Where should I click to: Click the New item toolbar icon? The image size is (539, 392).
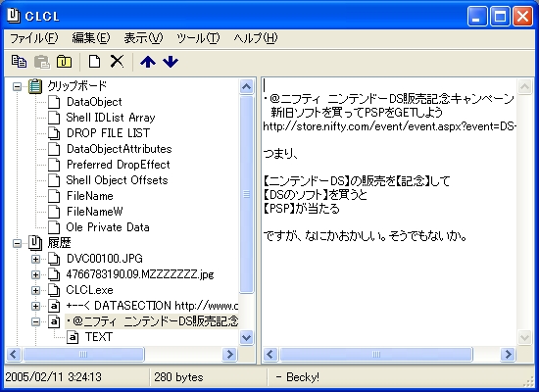coord(94,62)
